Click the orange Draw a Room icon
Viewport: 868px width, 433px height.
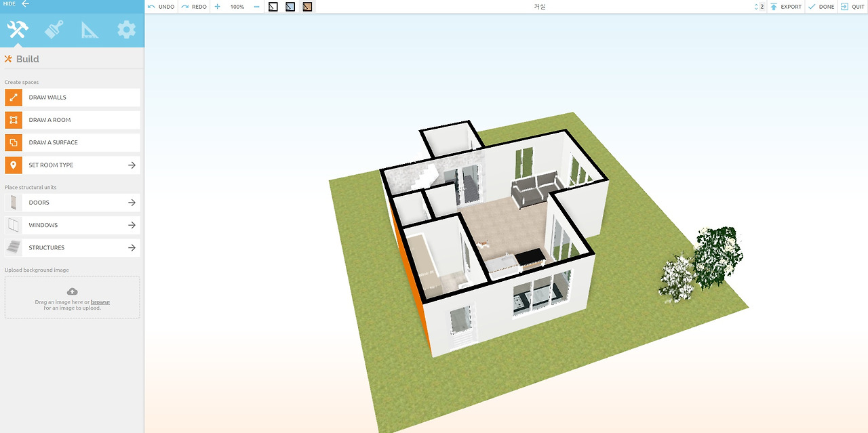coord(14,120)
